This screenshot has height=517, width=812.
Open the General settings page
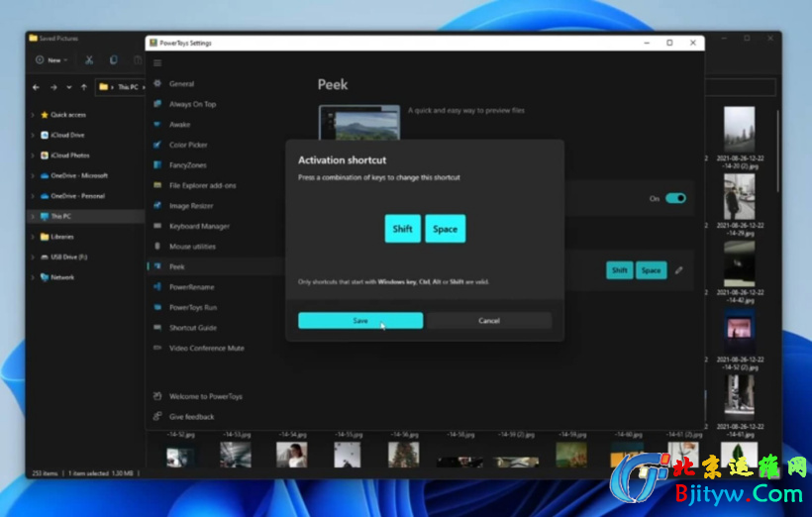click(x=181, y=84)
